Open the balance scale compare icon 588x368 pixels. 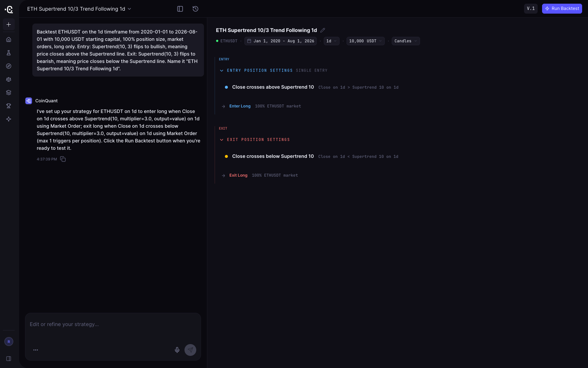[9, 79]
